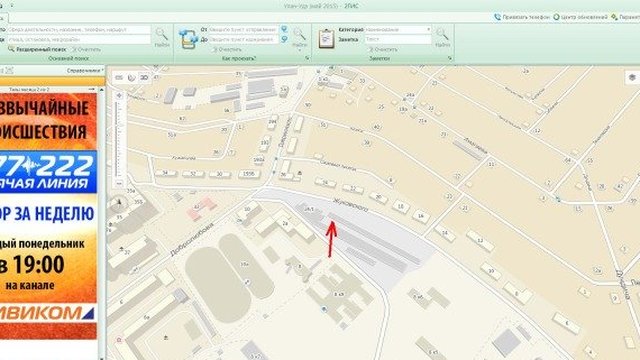Screen dimensions: 640x360
Task: Click the Центр обновлений update icon
Action: [556, 17]
